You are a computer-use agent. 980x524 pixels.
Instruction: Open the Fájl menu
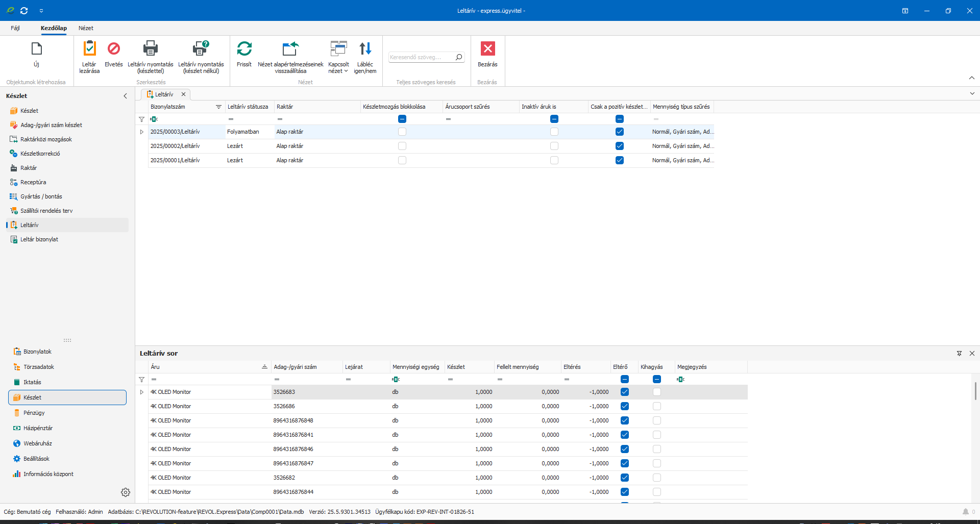pos(15,28)
